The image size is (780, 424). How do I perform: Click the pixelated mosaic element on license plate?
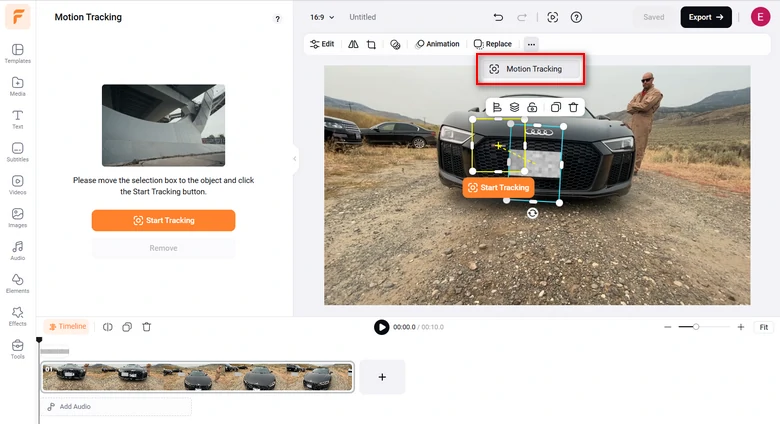click(534, 162)
